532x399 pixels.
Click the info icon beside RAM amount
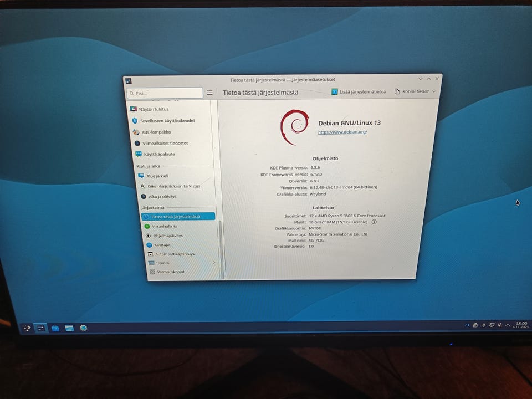coord(374,222)
